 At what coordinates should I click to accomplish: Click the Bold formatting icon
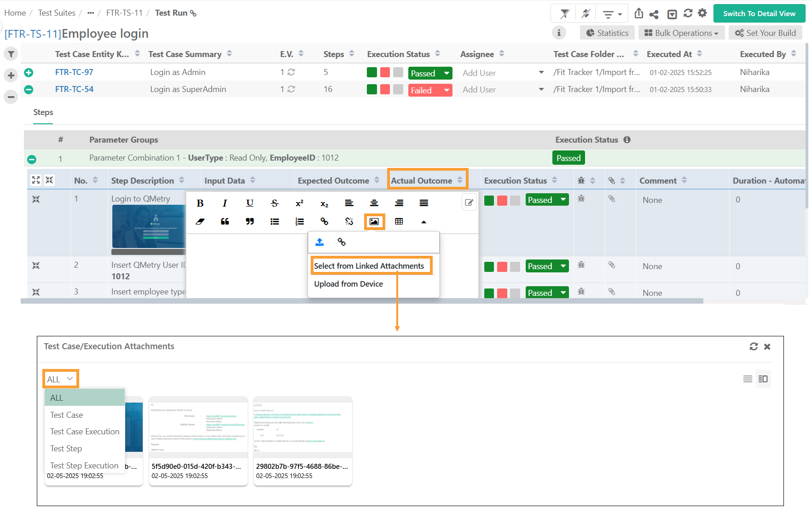200,203
